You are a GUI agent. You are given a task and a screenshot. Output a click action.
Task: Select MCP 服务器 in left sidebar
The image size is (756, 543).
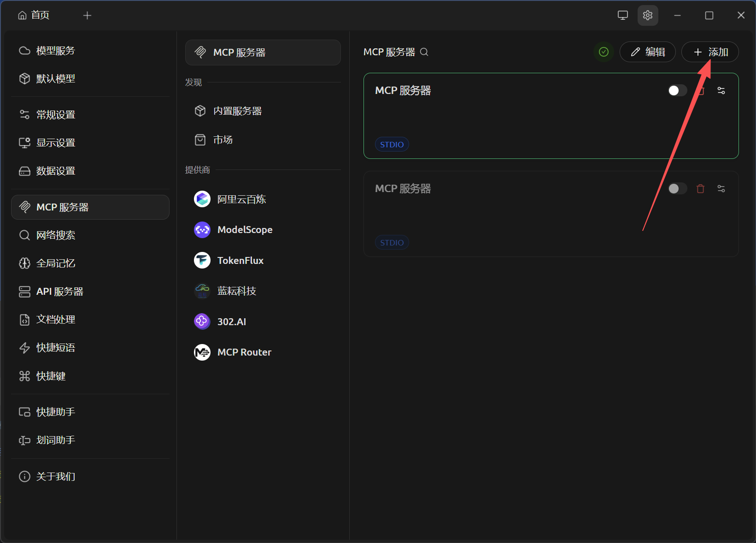click(90, 207)
